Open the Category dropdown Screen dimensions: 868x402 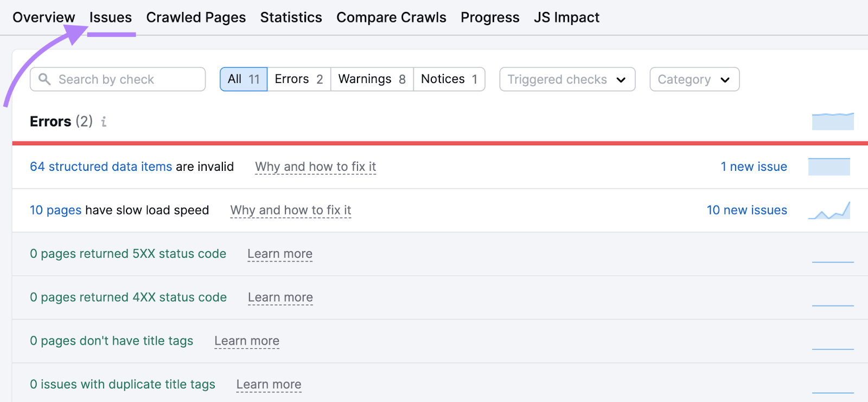click(694, 79)
